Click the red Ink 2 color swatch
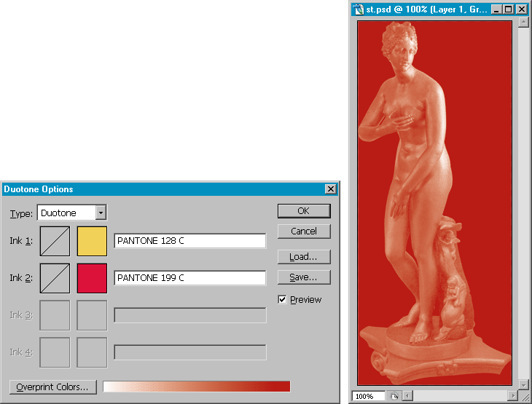The width and height of the screenshot is (532, 404). point(92,278)
